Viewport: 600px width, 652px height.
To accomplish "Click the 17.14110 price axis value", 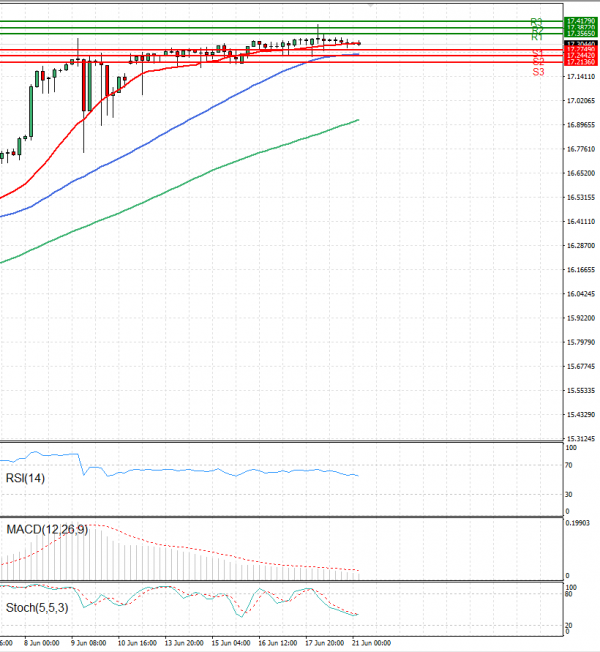I will point(581,77).
